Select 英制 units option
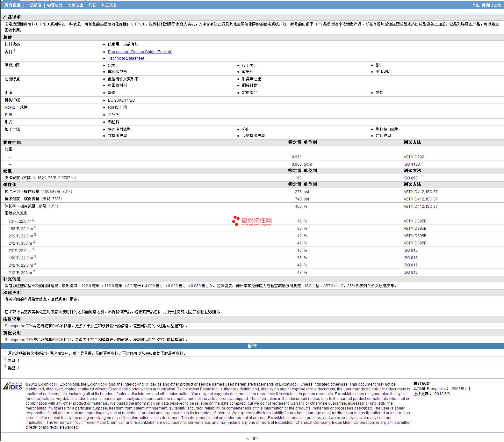 click(486, 5)
